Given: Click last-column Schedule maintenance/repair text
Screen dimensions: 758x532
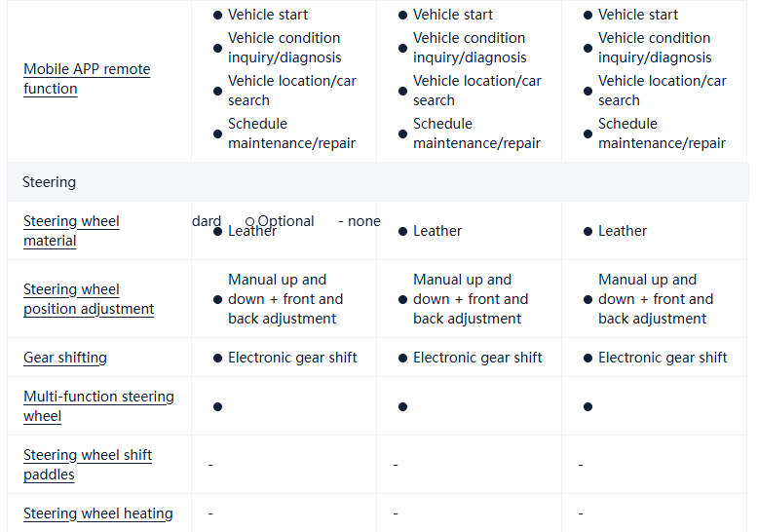Looking at the screenshot, I should click(662, 133).
